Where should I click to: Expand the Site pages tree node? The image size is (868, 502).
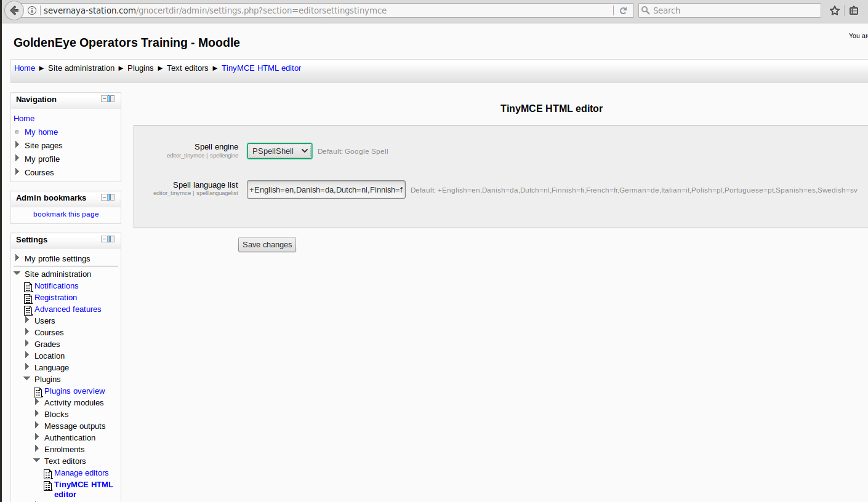click(17, 145)
